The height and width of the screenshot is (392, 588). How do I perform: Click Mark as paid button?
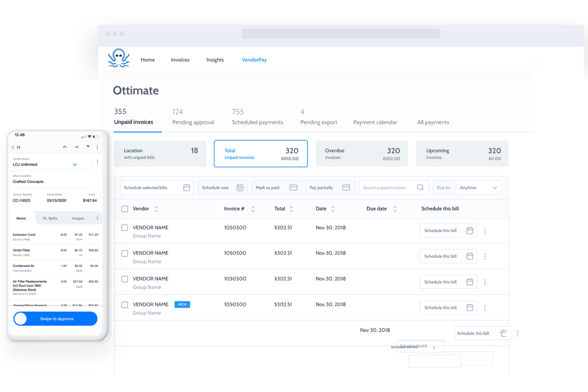(277, 187)
